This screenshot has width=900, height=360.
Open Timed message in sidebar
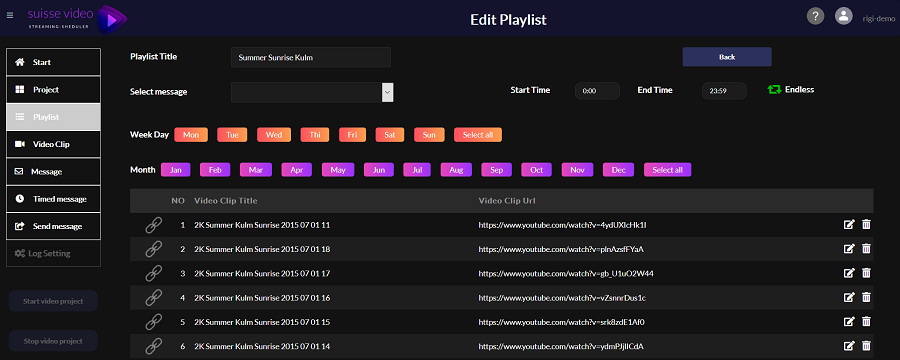(53, 199)
